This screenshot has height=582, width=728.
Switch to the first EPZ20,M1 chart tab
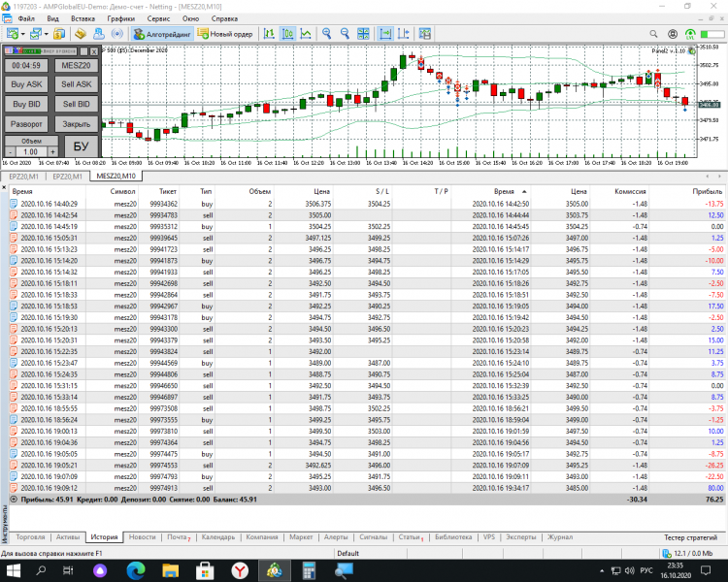pos(23,177)
